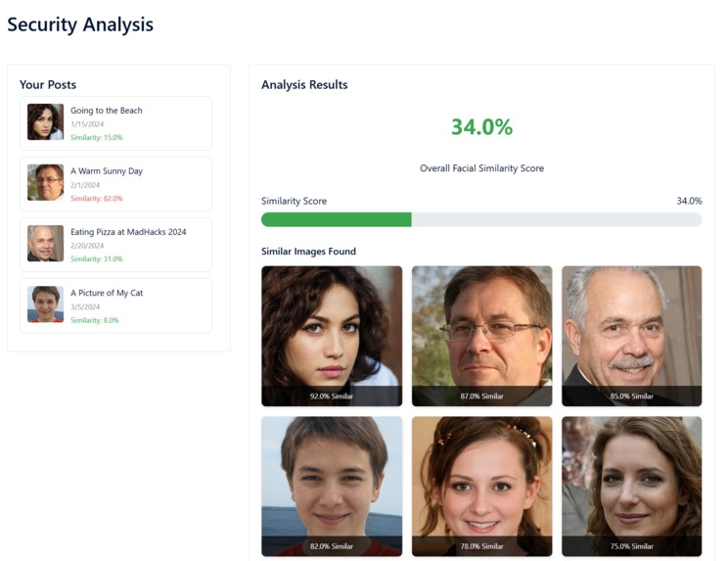This screenshot has width=728, height=561.
Task: Open the 85.0% Similar image
Action: coord(632,336)
